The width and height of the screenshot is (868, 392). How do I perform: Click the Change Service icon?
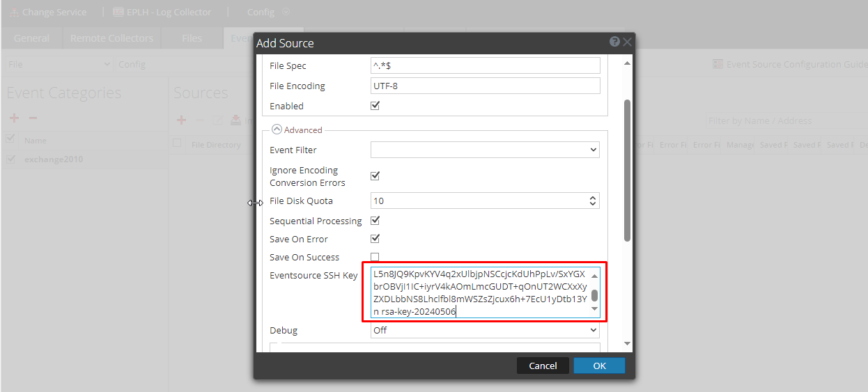point(13,12)
